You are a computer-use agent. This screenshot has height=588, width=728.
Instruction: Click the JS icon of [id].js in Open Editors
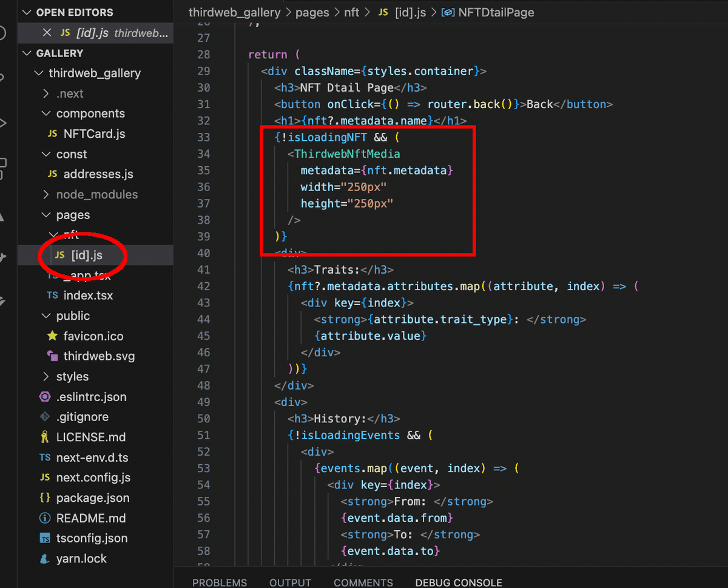point(65,33)
